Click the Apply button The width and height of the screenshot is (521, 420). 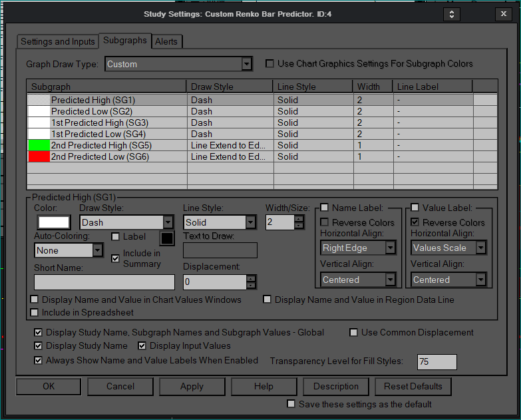point(192,386)
